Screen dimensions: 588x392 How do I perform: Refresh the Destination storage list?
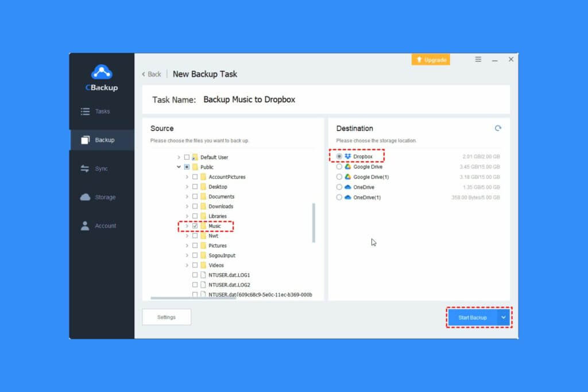tap(498, 129)
